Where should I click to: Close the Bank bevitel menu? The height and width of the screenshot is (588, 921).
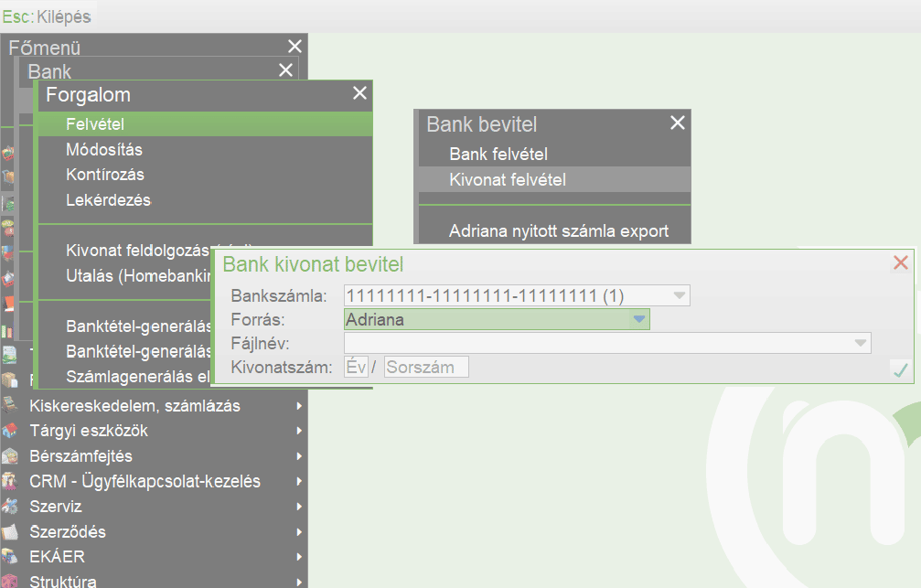[677, 123]
